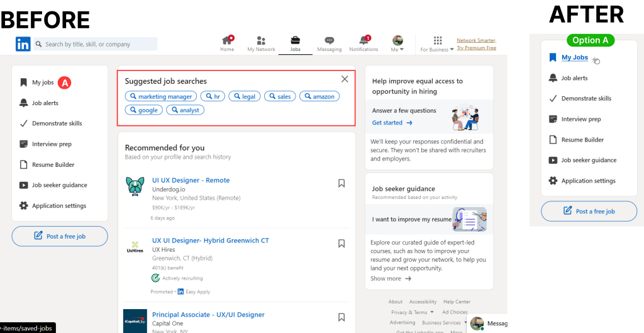The width and height of the screenshot is (644, 333).
Task: Click Demonstrate skills check in AFTER panel
Action: (x=553, y=99)
